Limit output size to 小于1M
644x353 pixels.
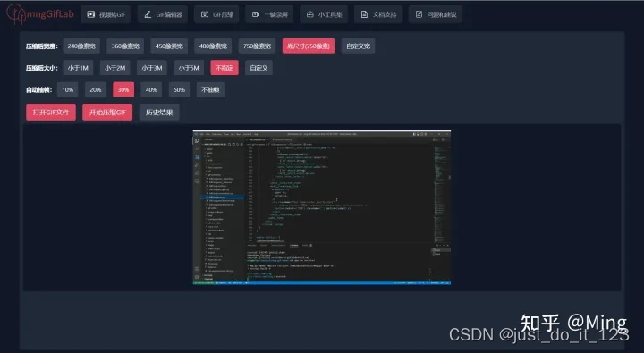pyautogui.click(x=78, y=68)
